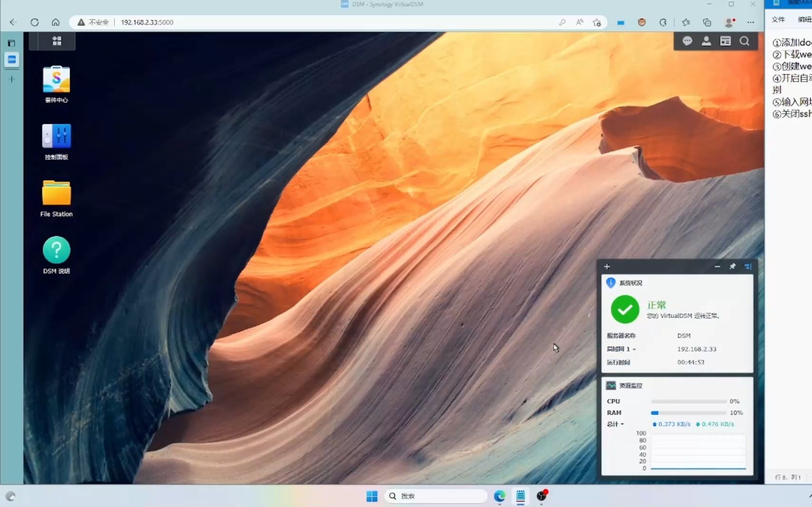This screenshot has height=507, width=812.
Task: Open the DSM user account options icon
Action: coord(706,41)
